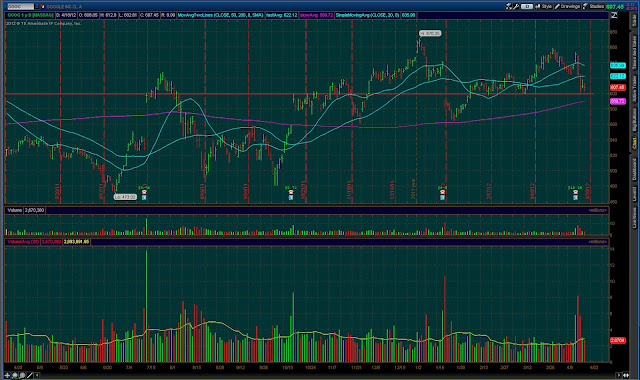640x380 pixels.
Task: Click SimpleMovingAvg study label
Action: 367,15
